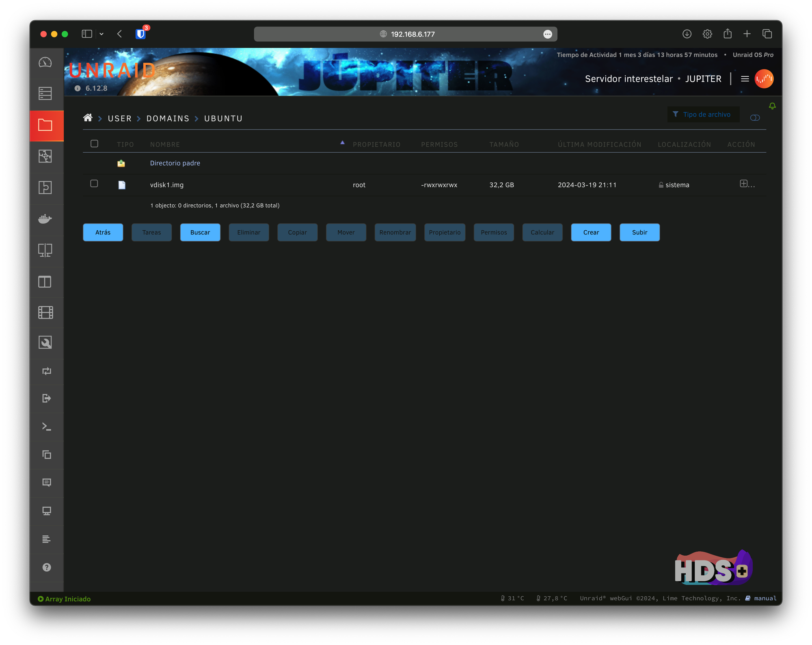Click the logout arrow icon in sidebar

tap(47, 398)
